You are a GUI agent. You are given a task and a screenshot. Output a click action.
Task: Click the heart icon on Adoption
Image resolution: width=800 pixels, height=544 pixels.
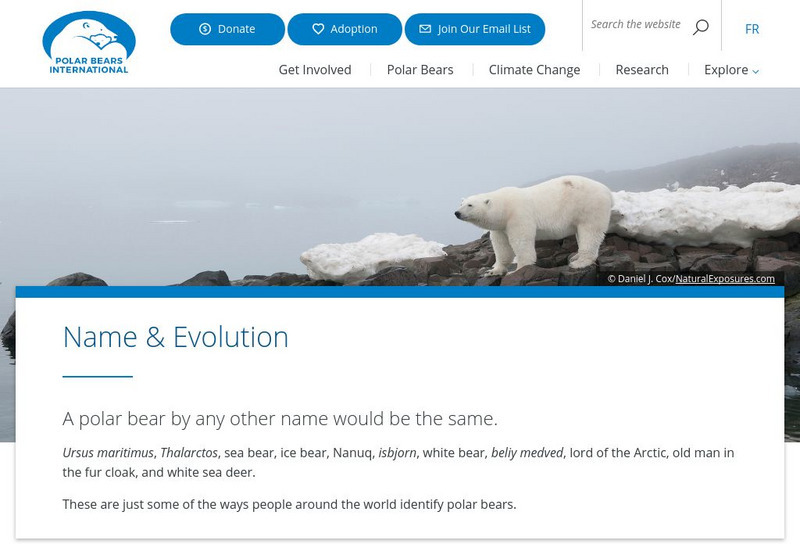click(x=318, y=29)
